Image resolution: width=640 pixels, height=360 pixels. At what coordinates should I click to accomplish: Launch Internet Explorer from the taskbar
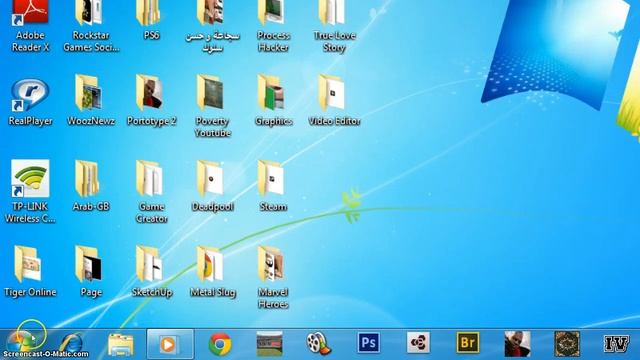point(72,343)
